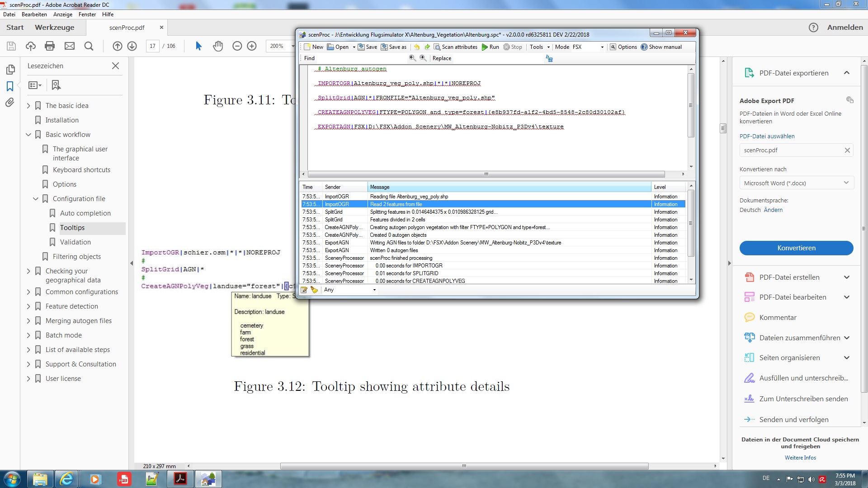Open the Kommentar tool

[x=778, y=318]
